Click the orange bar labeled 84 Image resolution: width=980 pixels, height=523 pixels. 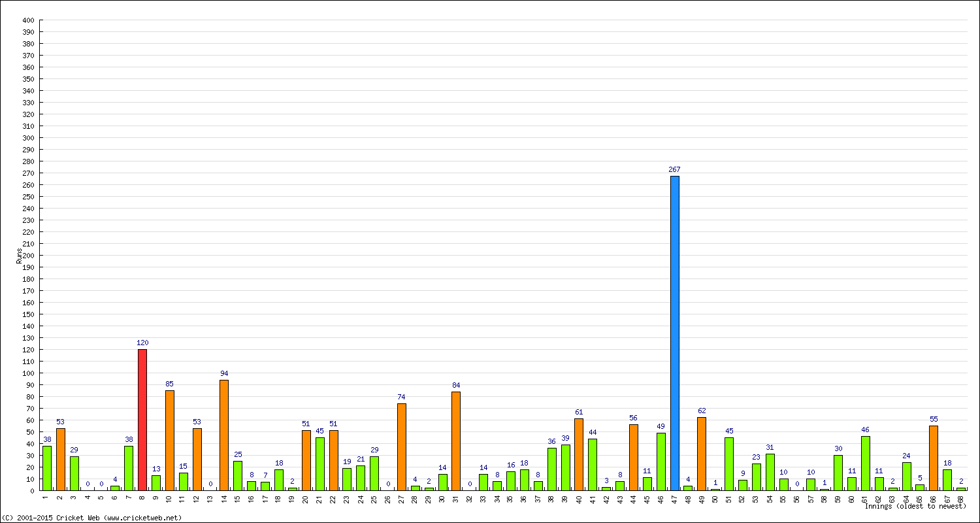456,441
